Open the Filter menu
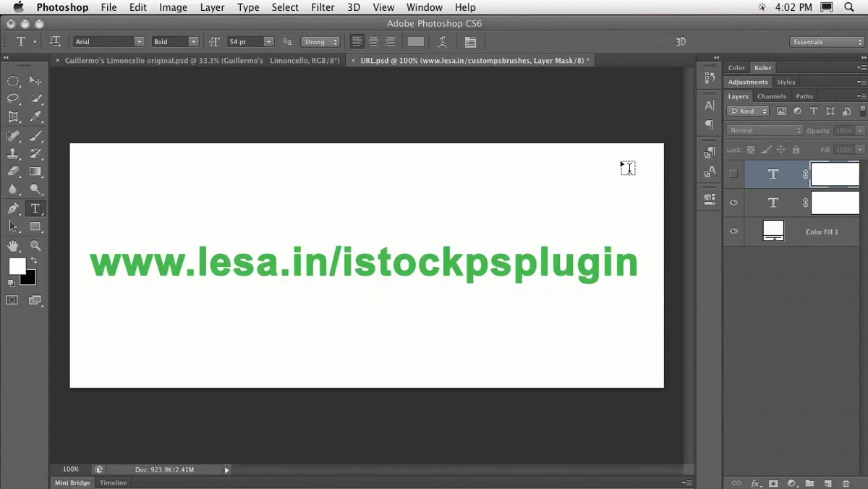Image resolution: width=868 pixels, height=489 pixels. 323,7
